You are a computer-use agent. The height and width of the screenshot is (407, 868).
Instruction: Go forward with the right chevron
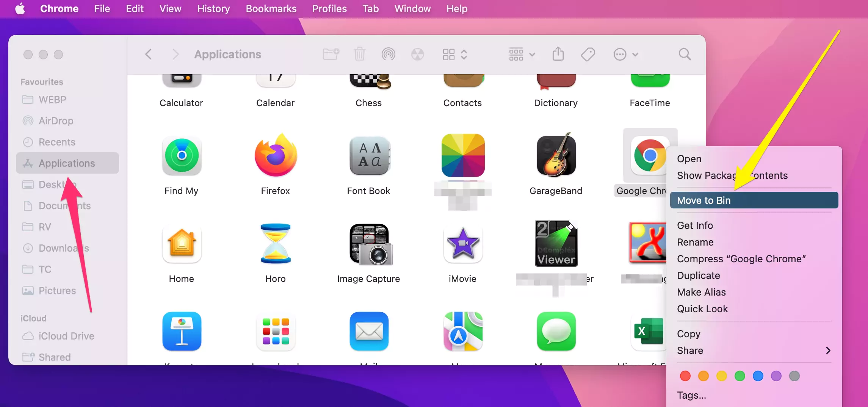point(175,55)
